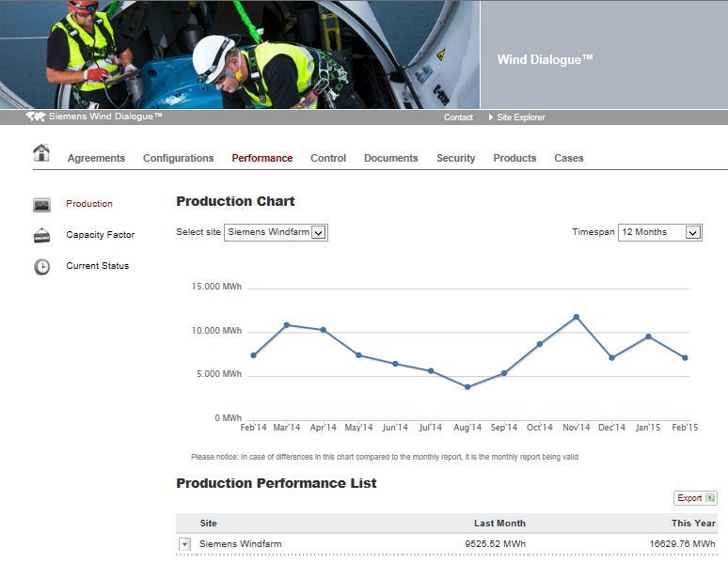
Task: Click the Home house icon
Action: point(41,152)
